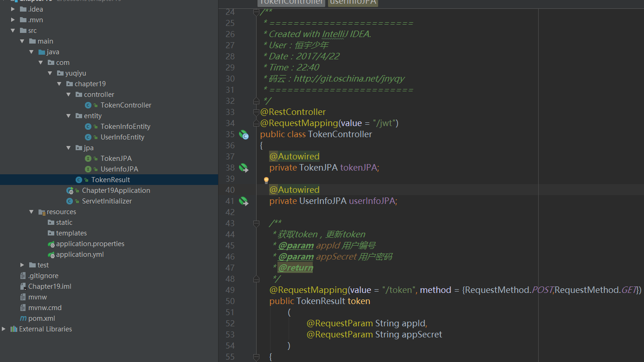Click the mvnw file icon

(23, 297)
